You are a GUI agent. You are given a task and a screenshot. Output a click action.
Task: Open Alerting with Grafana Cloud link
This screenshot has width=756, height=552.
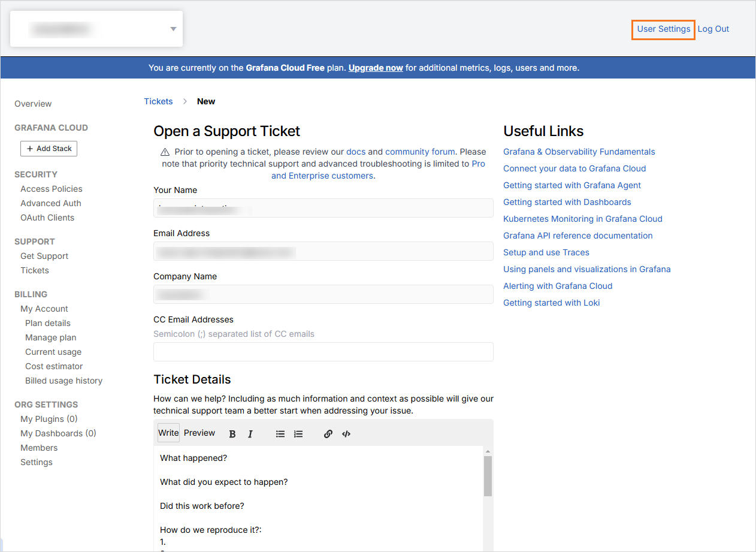click(x=558, y=286)
